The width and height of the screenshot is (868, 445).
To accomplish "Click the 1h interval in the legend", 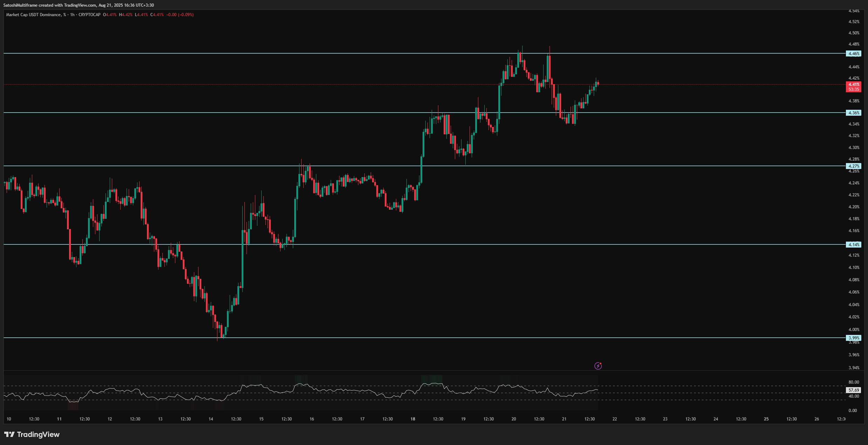I will coord(72,15).
